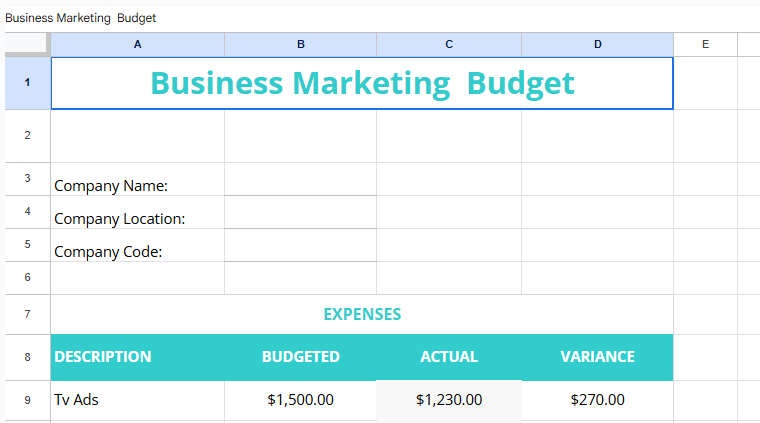Image resolution: width=760 pixels, height=423 pixels.
Task: Select row 1 header
Action: (x=26, y=83)
